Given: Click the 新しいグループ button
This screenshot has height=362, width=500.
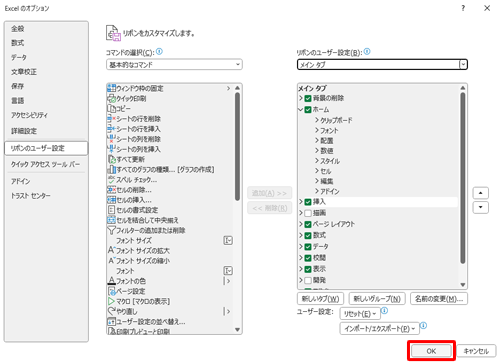Looking at the screenshot, I should tap(377, 299).
